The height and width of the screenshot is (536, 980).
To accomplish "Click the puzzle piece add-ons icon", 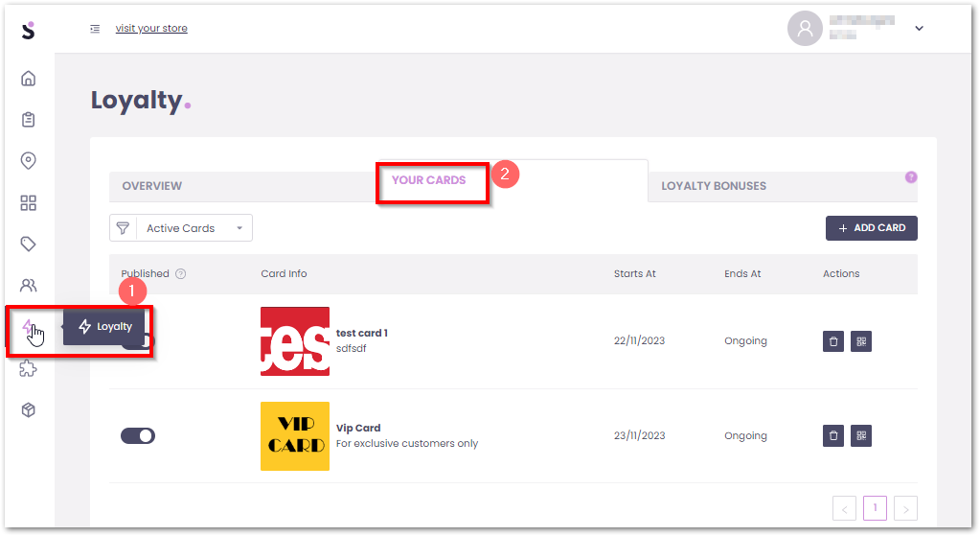I will [x=28, y=369].
